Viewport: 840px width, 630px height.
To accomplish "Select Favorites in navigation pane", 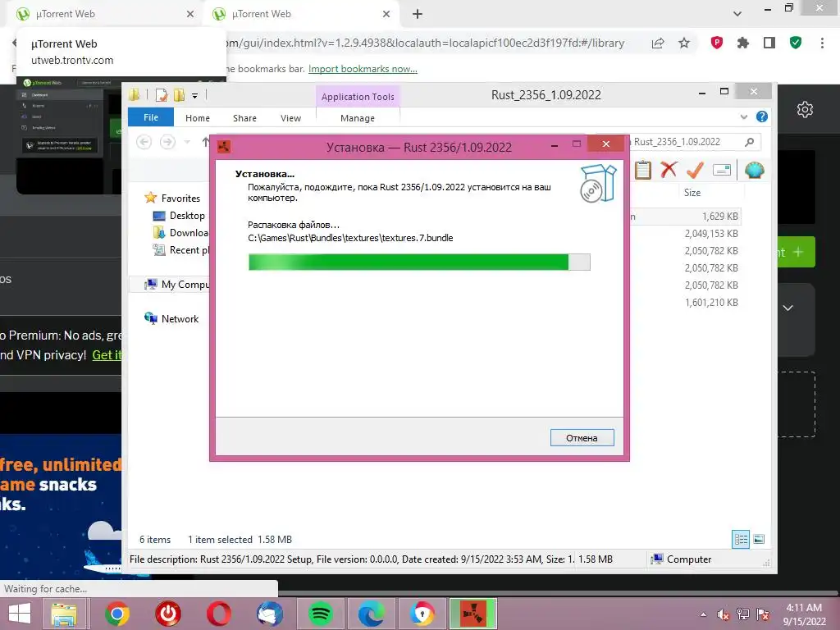I will click(x=180, y=199).
